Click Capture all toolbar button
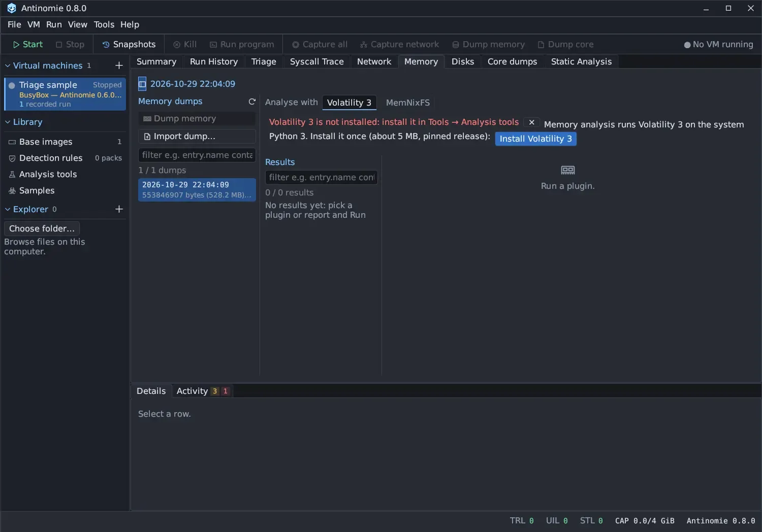Image resolution: width=762 pixels, height=532 pixels. click(320, 44)
